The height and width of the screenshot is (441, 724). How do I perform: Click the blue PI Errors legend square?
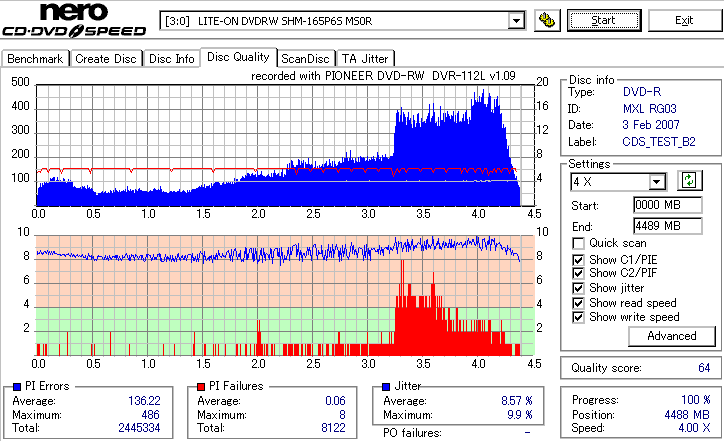17,387
